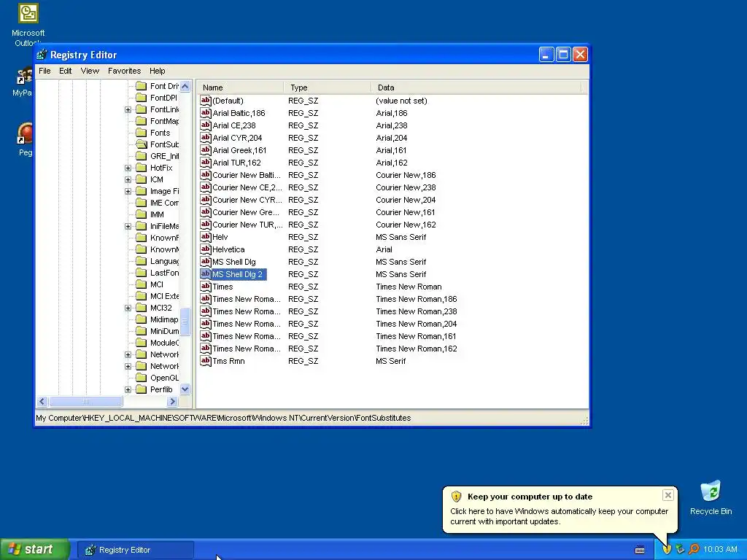The image size is (747, 560).
Task: Open the Help menu
Action: 158,71
